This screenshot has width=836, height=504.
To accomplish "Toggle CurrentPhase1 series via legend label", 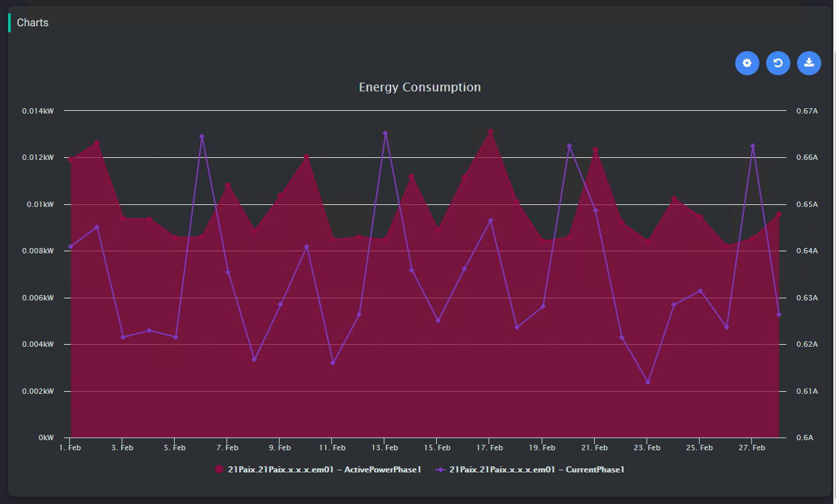I will (536, 470).
